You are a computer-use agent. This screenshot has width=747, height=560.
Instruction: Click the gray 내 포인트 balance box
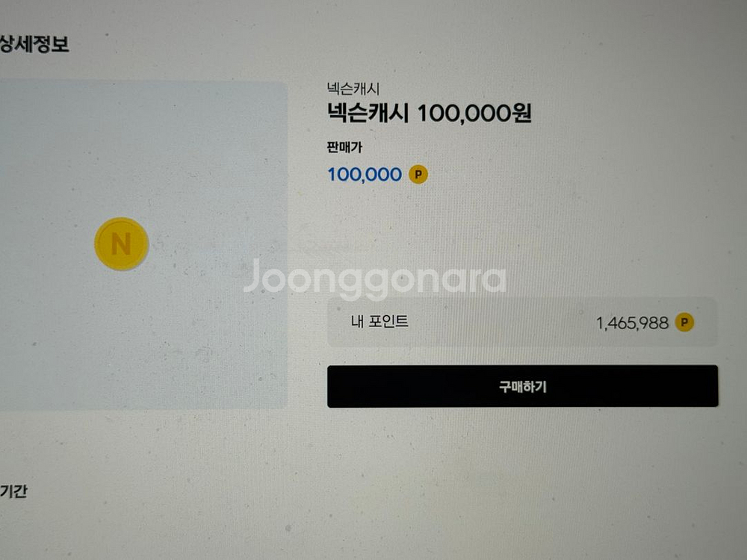click(x=522, y=323)
